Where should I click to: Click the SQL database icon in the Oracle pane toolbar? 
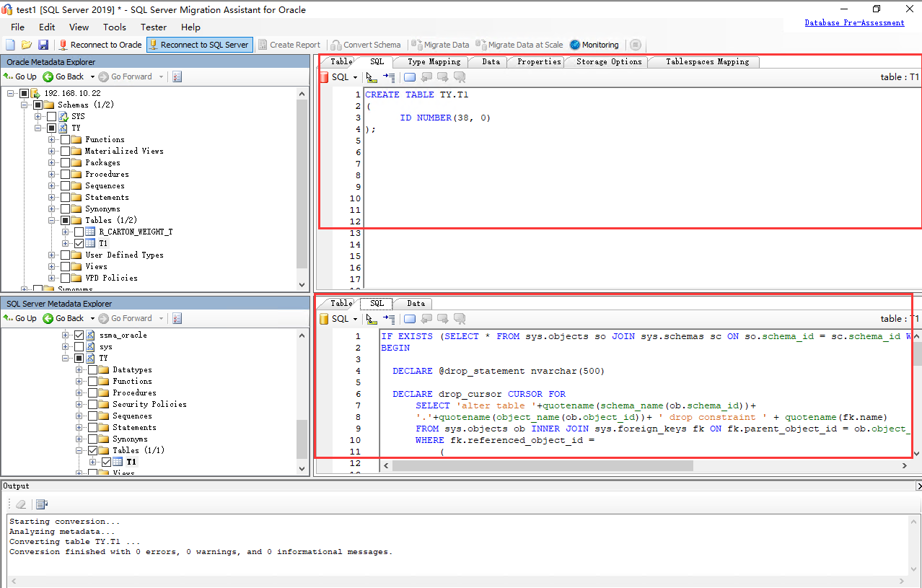click(325, 77)
